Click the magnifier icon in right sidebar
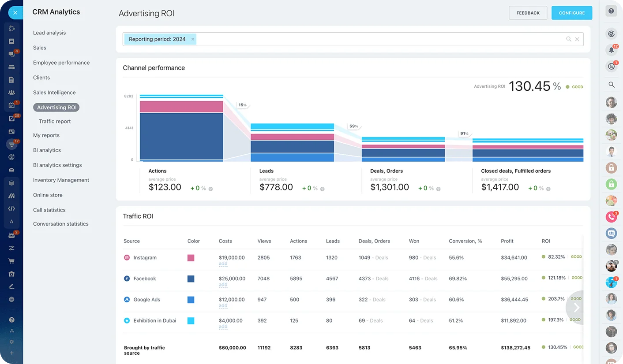 tap(611, 85)
